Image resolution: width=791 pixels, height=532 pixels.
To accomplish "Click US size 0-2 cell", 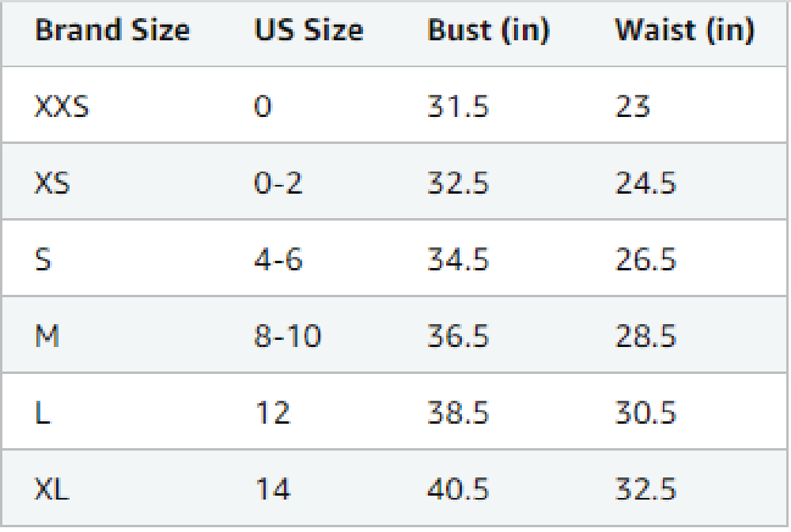I will pyautogui.click(x=278, y=183).
